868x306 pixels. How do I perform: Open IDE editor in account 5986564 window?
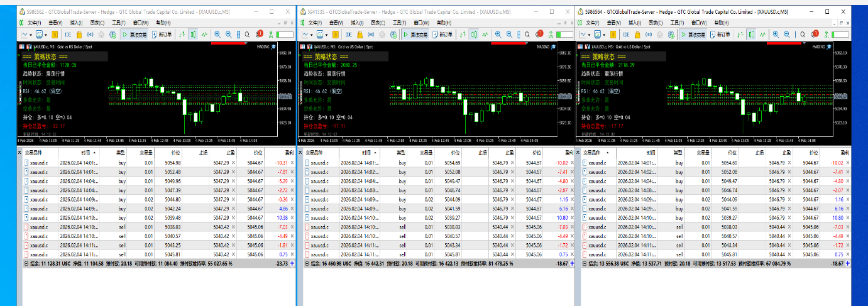(x=626, y=35)
